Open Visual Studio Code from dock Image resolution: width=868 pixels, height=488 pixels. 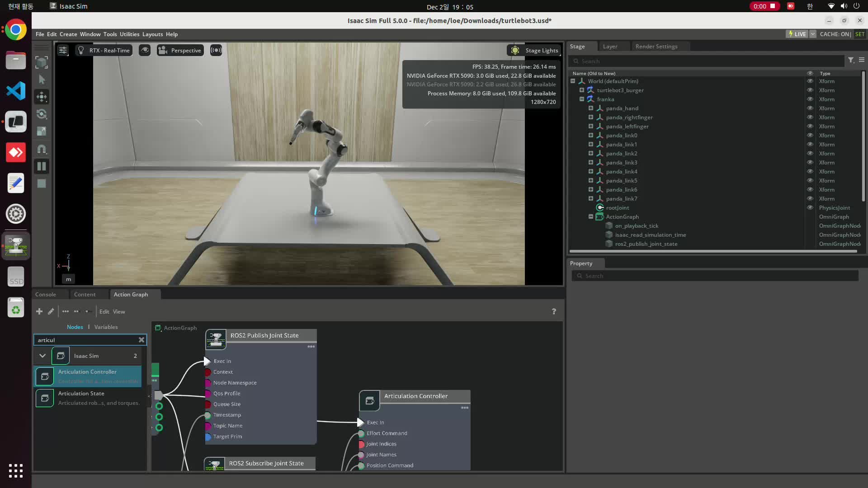coord(16,91)
